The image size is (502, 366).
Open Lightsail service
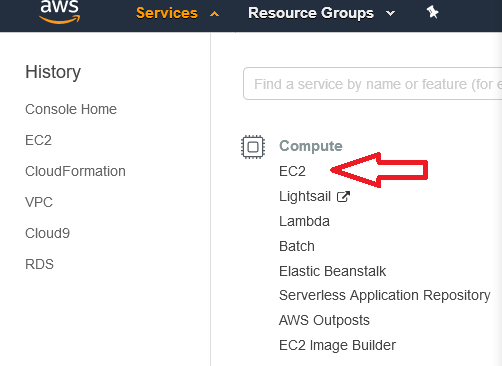click(305, 196)
